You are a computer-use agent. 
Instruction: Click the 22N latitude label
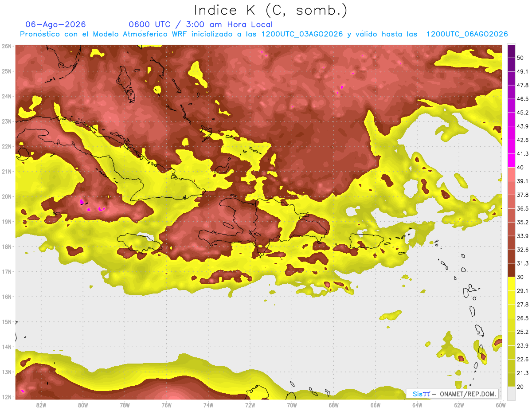coord(7,146)
